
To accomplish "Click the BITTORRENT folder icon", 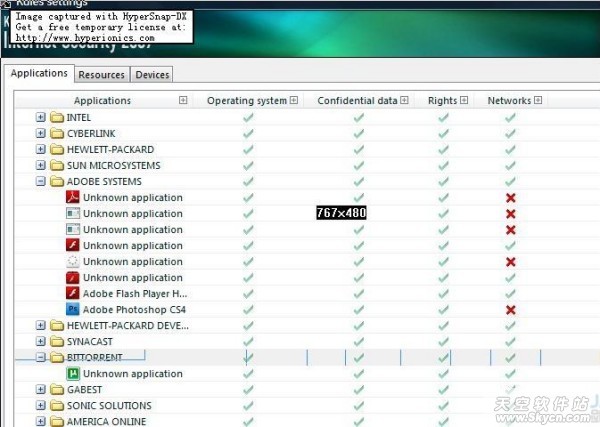I will (57, 357).
